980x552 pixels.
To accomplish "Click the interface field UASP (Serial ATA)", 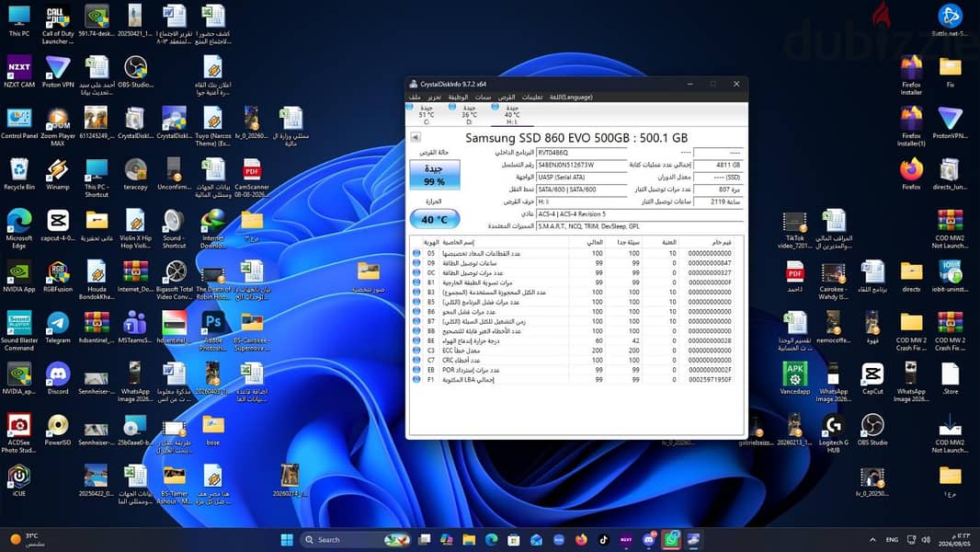I will click(581, 177).
